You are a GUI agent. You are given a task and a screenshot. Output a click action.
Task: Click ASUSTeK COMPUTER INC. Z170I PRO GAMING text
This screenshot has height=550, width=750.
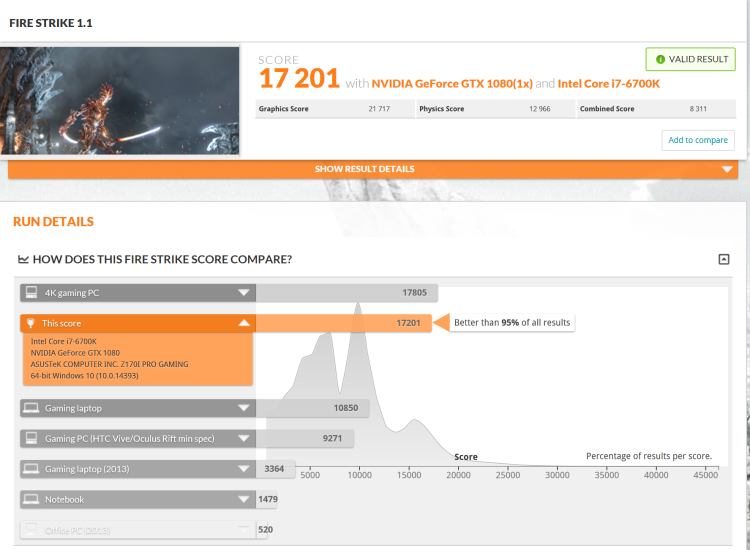(110, 364)
